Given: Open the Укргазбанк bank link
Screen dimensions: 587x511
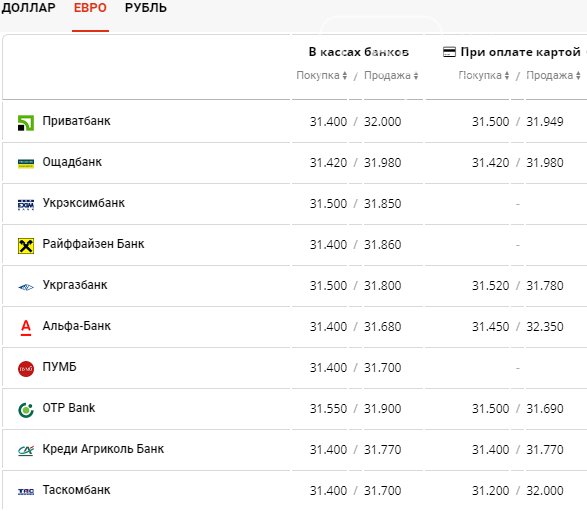Looking at the screenshot, I should tap(75, 285).
